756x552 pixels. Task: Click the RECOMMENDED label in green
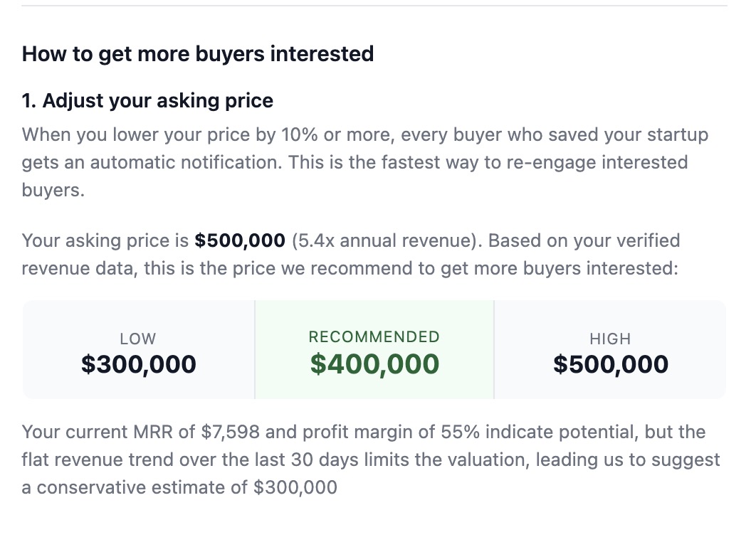(374, 336)
